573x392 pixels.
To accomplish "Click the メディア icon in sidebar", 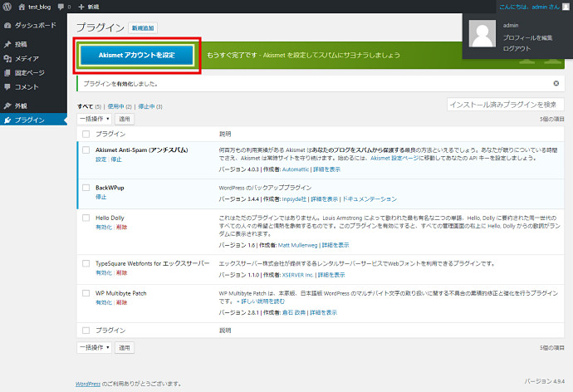I will [x=7, y=58].
